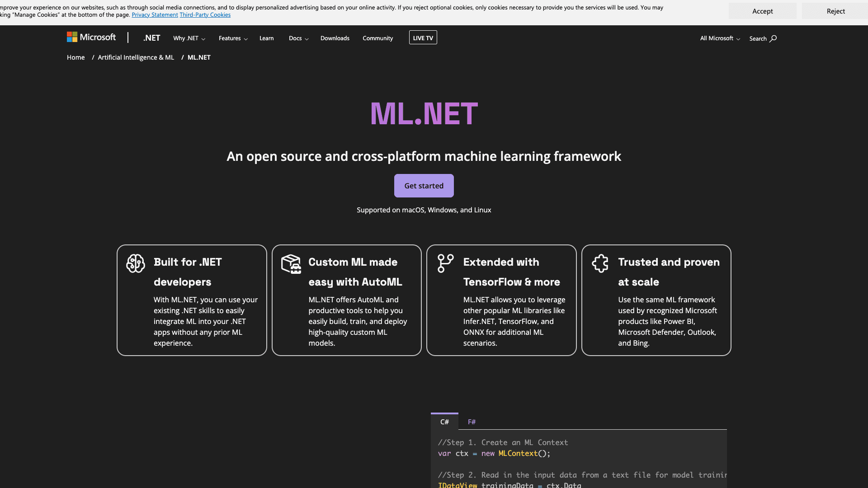Image resolution: width=868 pixels, height=488 pixels.
Task: Click the Microsoft logo
Action: coord(90,37)
